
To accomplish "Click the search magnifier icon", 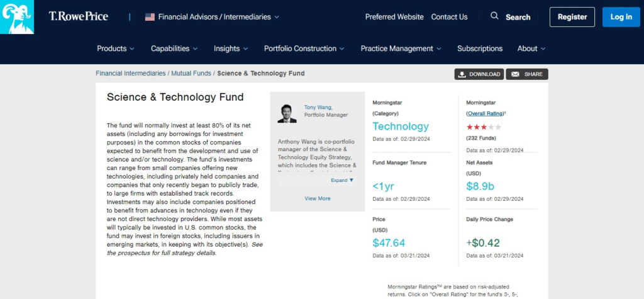I will click(x=494, y=16).
